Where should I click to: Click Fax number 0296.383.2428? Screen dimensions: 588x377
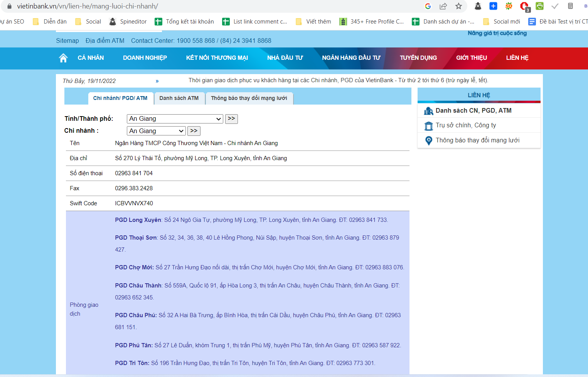134,188
